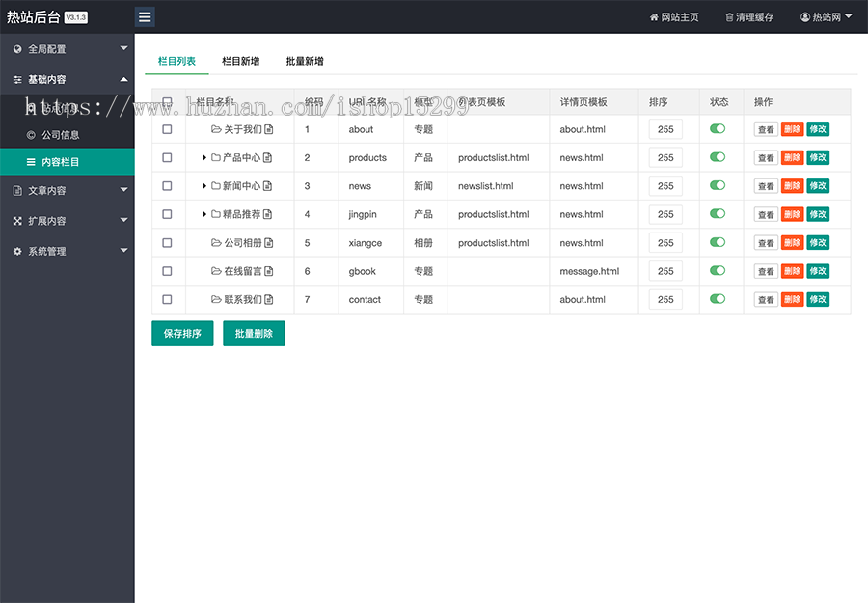This screenshot has height=603, width=868.
Task: Click 删除 for the contact row
Action: (792, 299)
